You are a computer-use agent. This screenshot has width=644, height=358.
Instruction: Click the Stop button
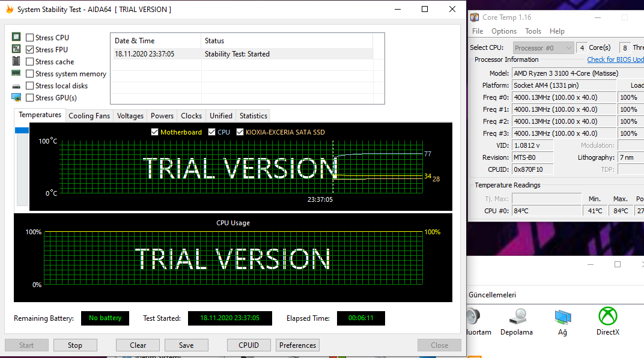[75, 345]
